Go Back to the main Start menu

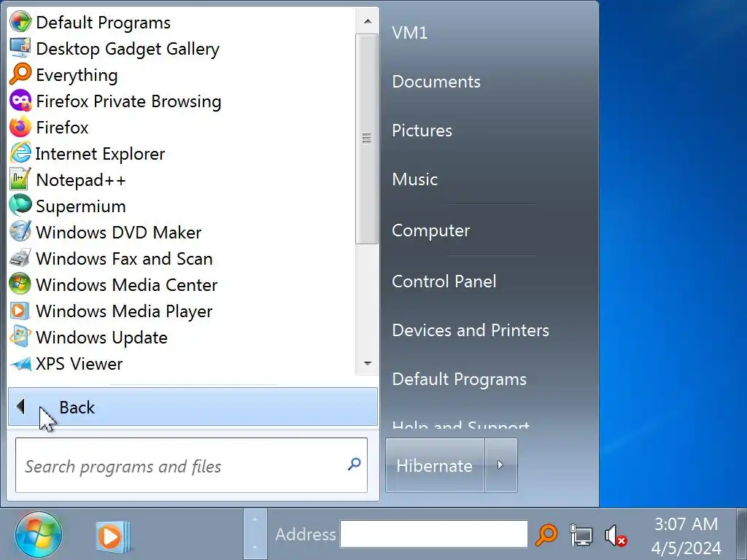[193, 407]
